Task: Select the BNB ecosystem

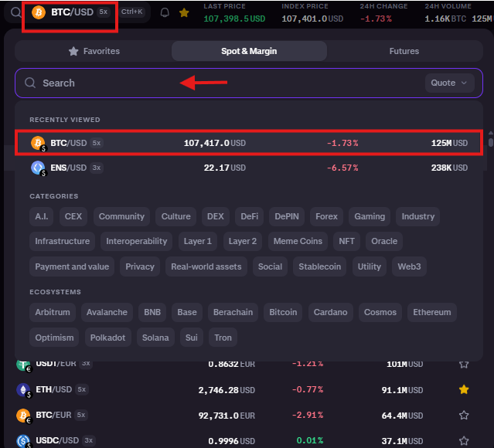Action: (152, 312)
